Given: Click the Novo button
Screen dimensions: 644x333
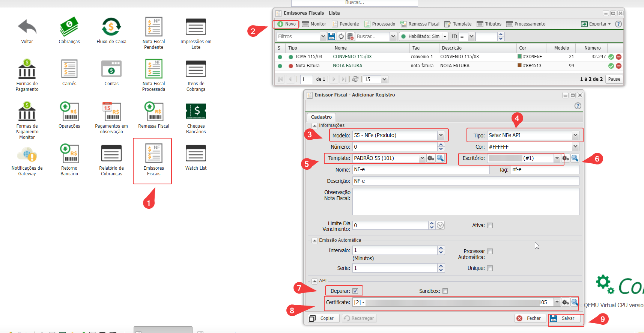Looking at the screenshot, I should pos(286,24).
